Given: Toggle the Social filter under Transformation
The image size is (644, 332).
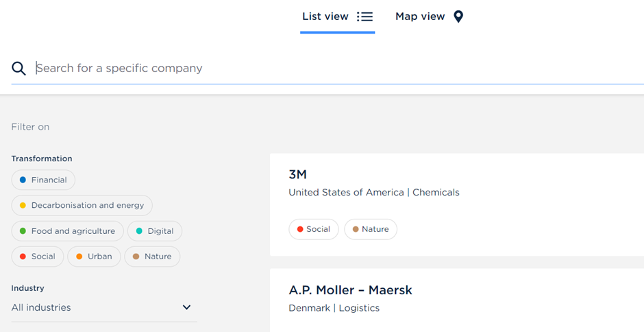Looking at the screenshot, I should [38, 257].
